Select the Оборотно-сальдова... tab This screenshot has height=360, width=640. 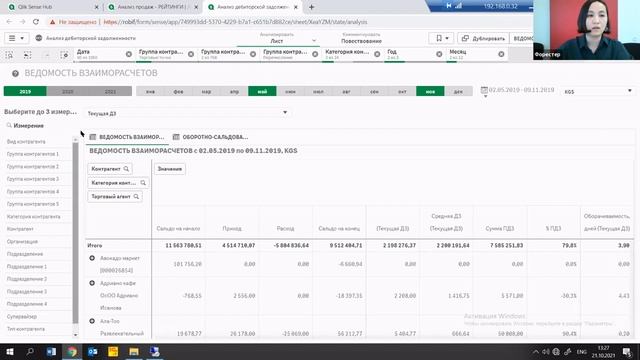coord(211,137)
